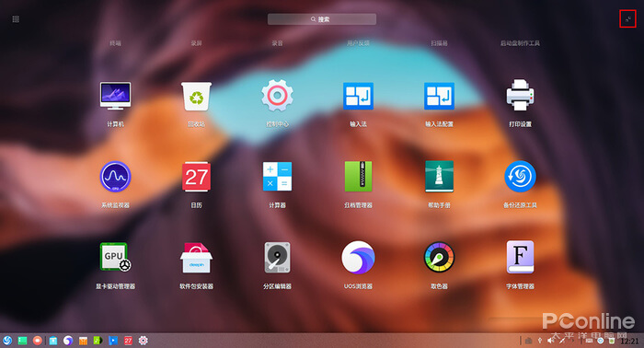
Task: Open the 计算机 (Computer) app
Action: click(115, 96)
